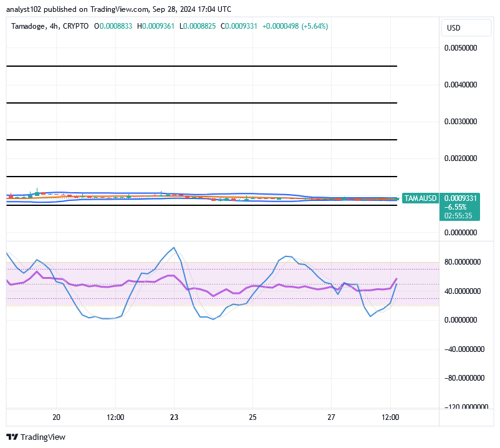500x448 pixels.
Task: Open the USD currency selector
Action: (x=466, y=27)
